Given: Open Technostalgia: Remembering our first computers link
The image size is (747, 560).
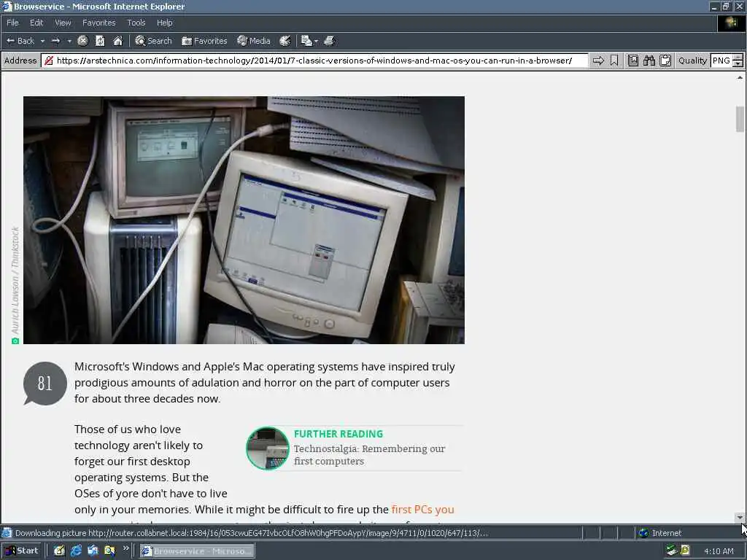Looking at the screenshot, I should 369,455.
